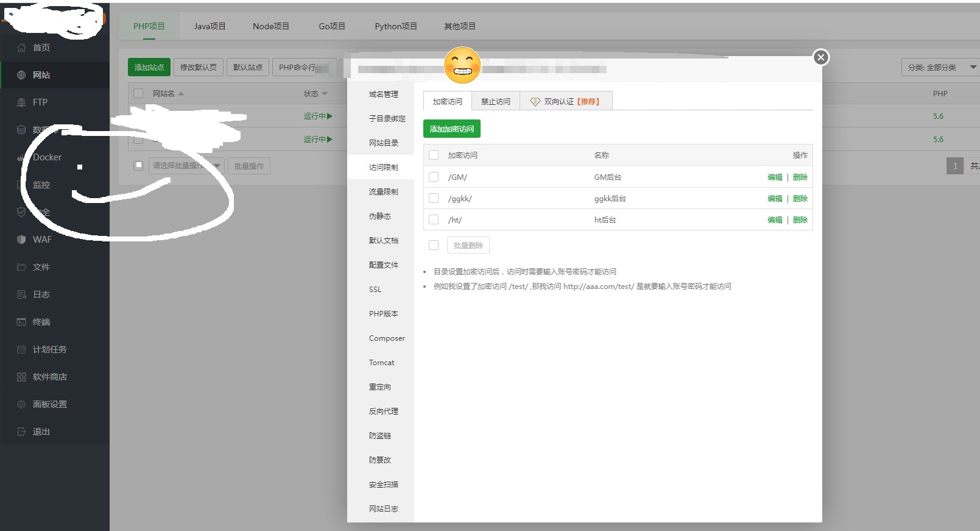The width and height of the screenshot is (980, 531).
Task: Expand the category filter dropdown
Action: pos(973,67)
